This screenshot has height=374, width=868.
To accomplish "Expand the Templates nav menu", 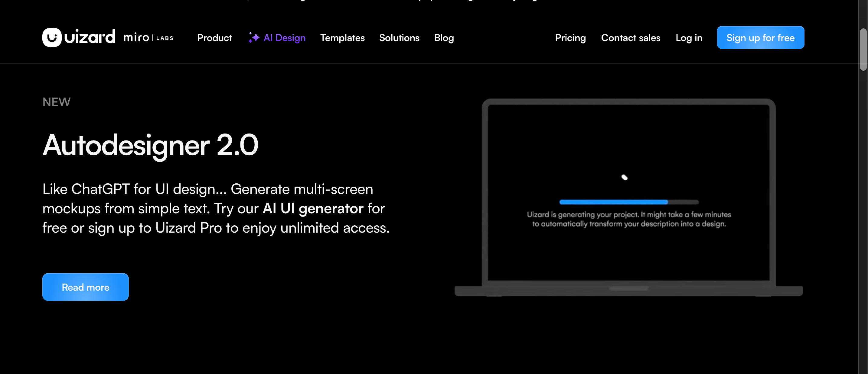I will [342, 38].
